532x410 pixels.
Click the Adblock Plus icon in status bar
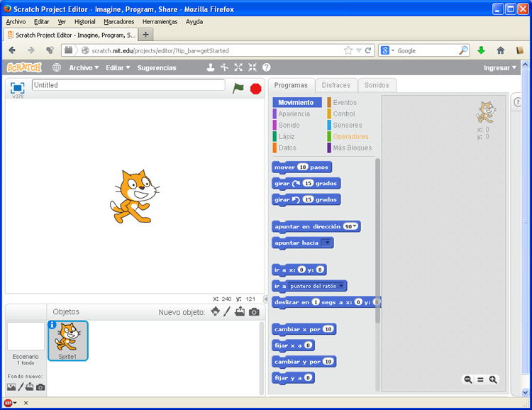(8, 403)
